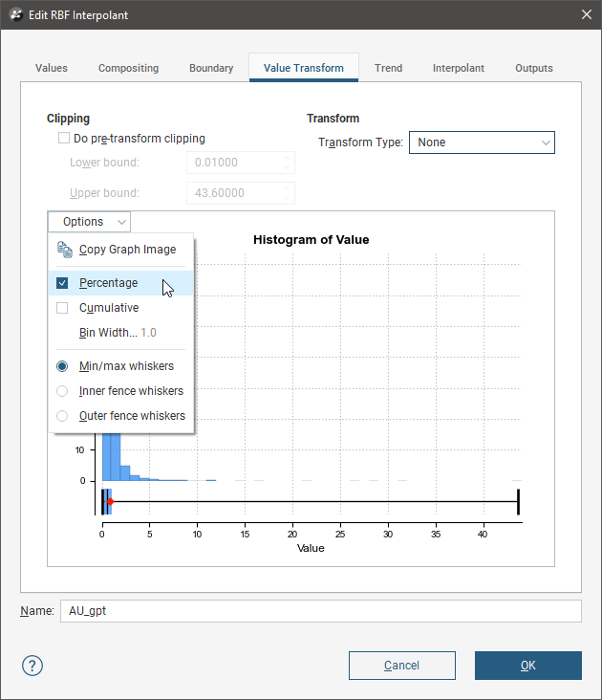Screen dimensions: 602x700
Task: Switch to the Interpolant tab
Action: pos(458,69)
